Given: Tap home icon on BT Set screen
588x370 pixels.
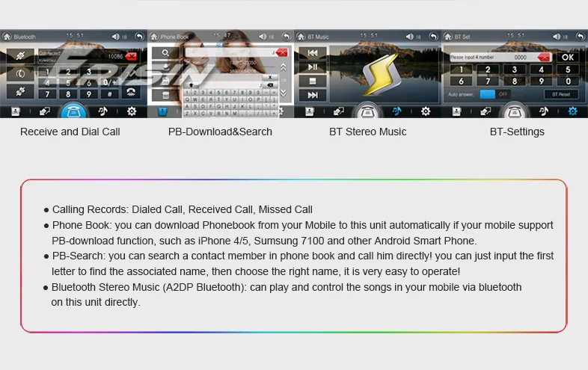Looking at the screenshot, I should [x=448, y=37].
